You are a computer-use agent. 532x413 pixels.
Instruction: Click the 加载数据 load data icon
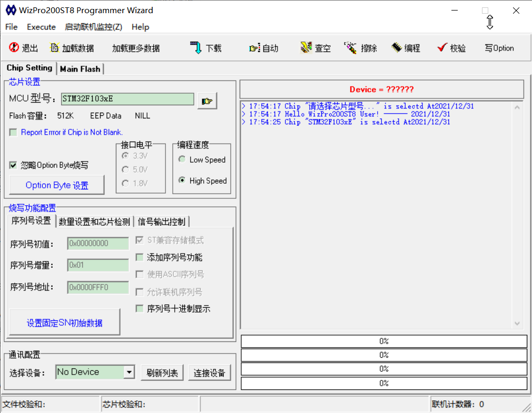click(x=54, y=48)
